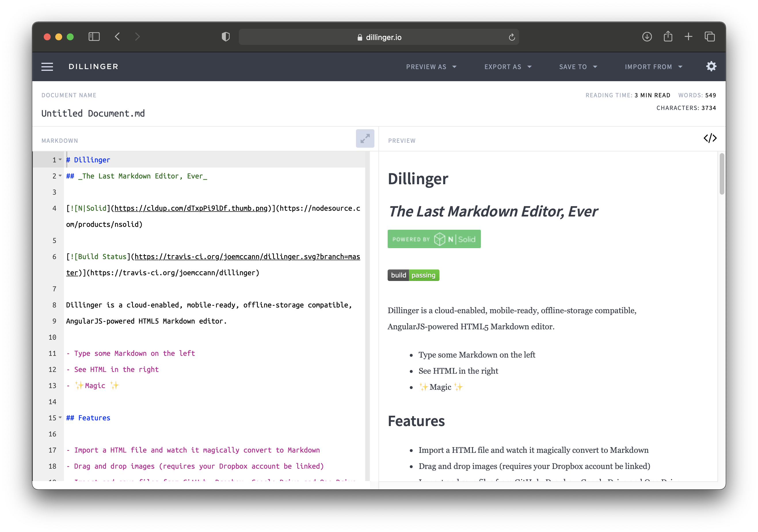Screen dimensions: 758x532
Task: Click the cldup.com image URL in line 4
Action: (191, 208)
